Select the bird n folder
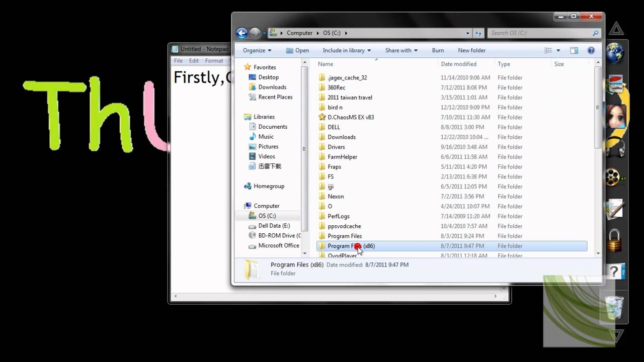This screenshot has height=362, width=644. click(x=335, y=107)
